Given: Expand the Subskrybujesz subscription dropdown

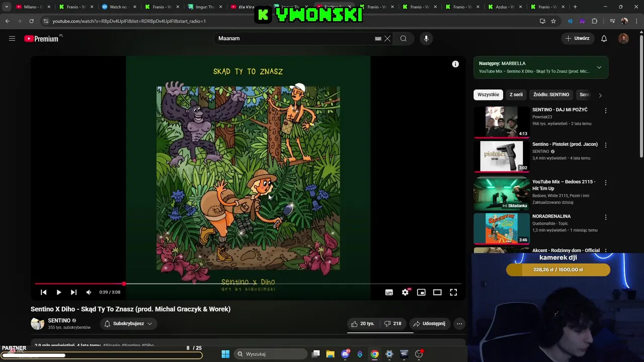Looking at the screenshot, I should pyautogui.click(x=128, y=324).
